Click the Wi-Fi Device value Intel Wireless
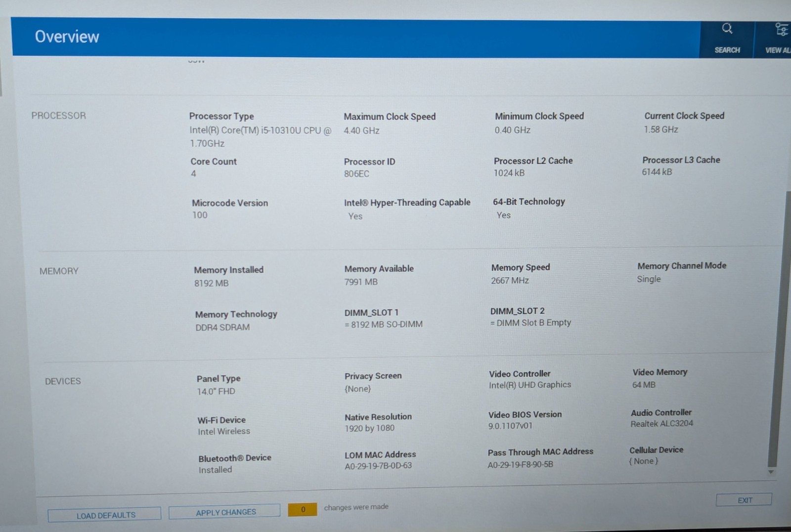791x532 pixels. point(224,432)
